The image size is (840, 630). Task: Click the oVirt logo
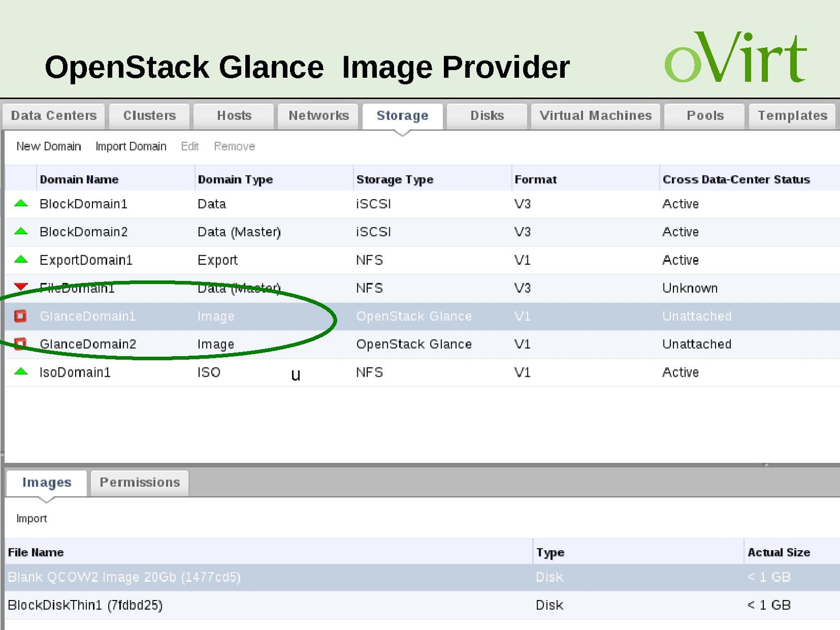click(735, 58)
